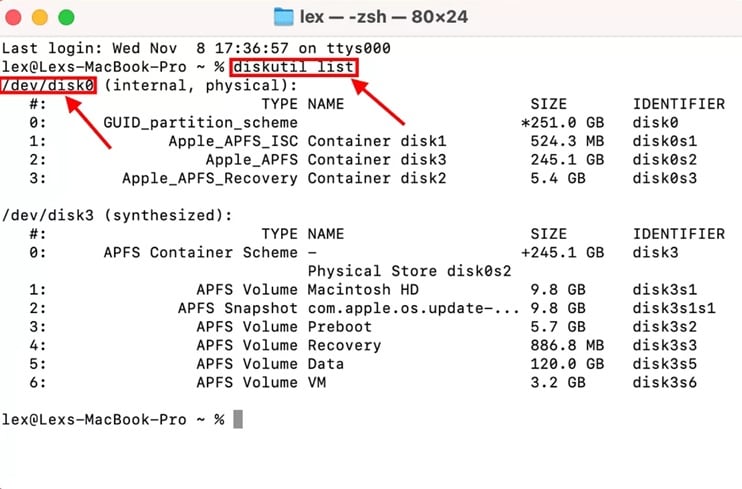Click 'Container disk1' name

(377, 141)
